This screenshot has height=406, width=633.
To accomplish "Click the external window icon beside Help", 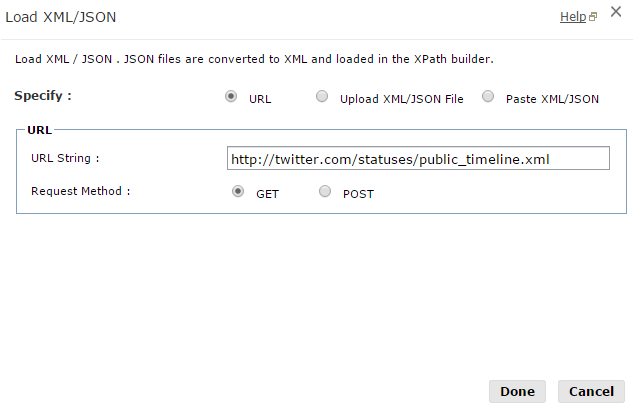I will coord(593,17).
